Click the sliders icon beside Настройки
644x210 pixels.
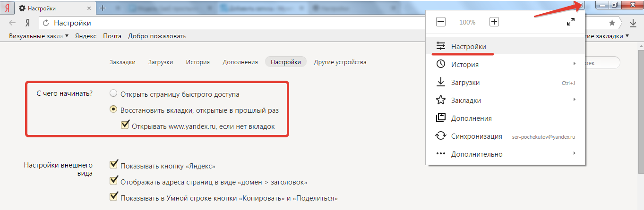(440, 46)
